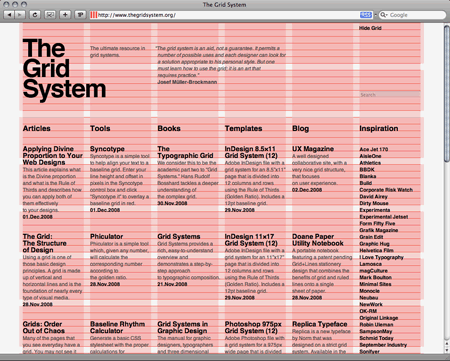
Task: Open Graphic Hug inspiration link
Action: click(374, 244)
